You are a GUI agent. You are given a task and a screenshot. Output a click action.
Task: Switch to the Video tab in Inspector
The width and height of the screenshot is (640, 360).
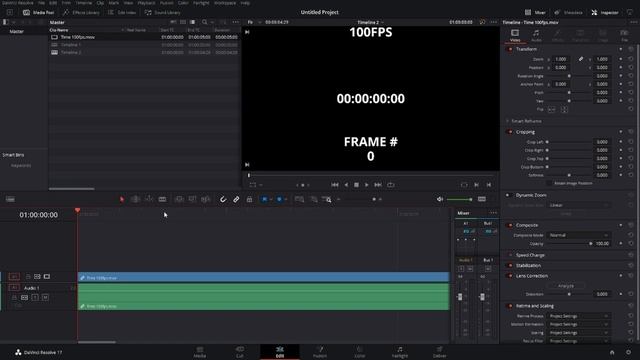(x=515, y=36)
